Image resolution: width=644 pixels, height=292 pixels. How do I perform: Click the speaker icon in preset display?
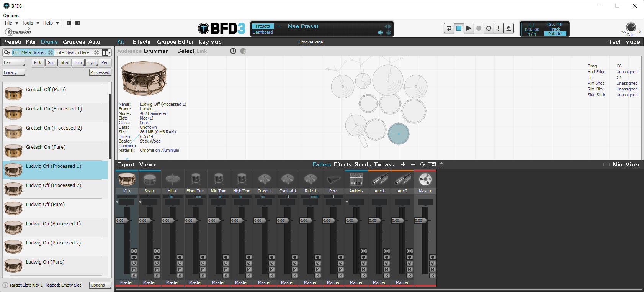(x=380, y=33)
